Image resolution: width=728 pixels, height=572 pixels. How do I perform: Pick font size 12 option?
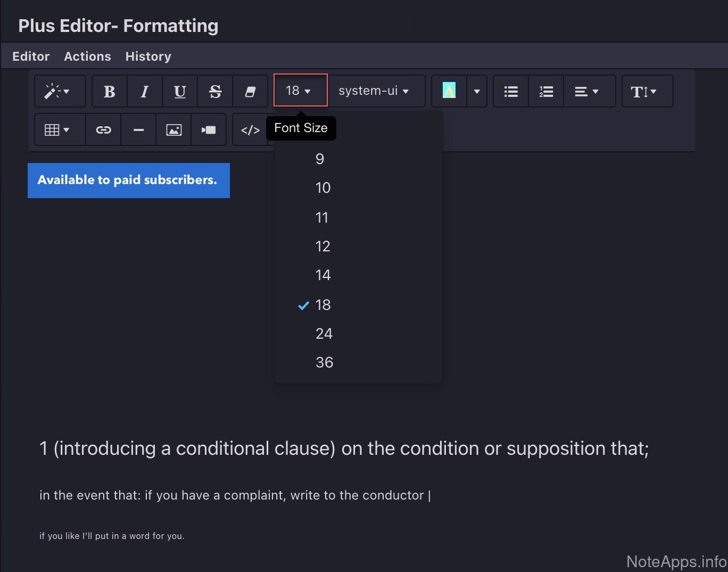tap(322, 246)
